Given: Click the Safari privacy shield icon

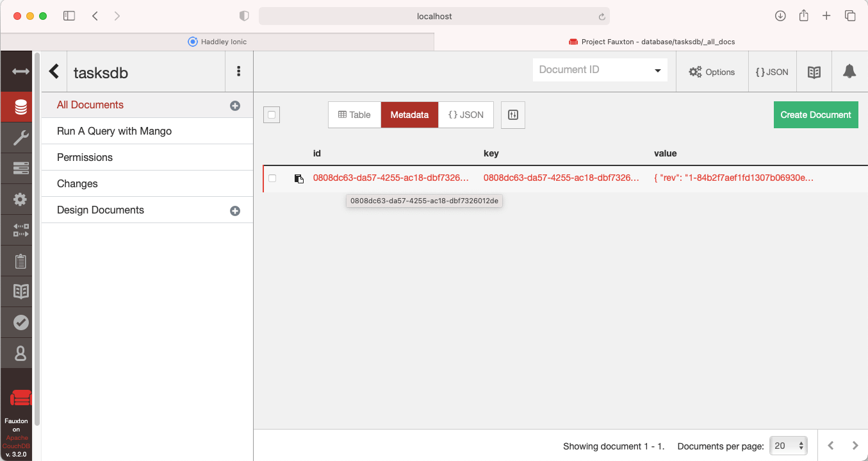Looking at the screenshot, I should (x=243, y=16).
